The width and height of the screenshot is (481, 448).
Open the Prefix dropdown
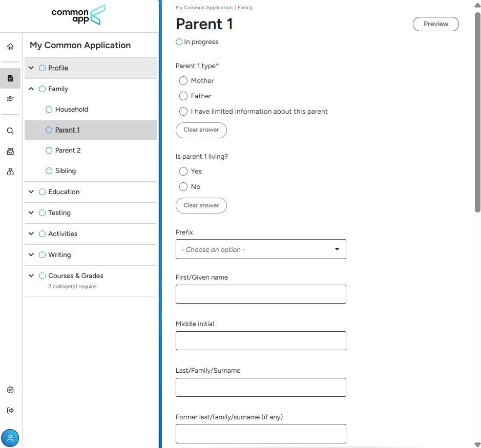click(x=261, y=249)
